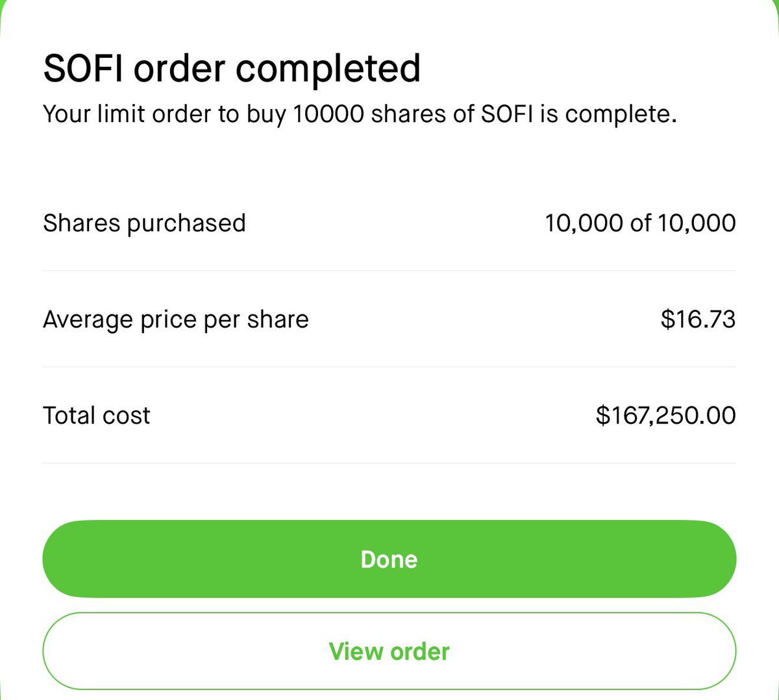
Task: Tap the green Done button
Action: point(389,559)
